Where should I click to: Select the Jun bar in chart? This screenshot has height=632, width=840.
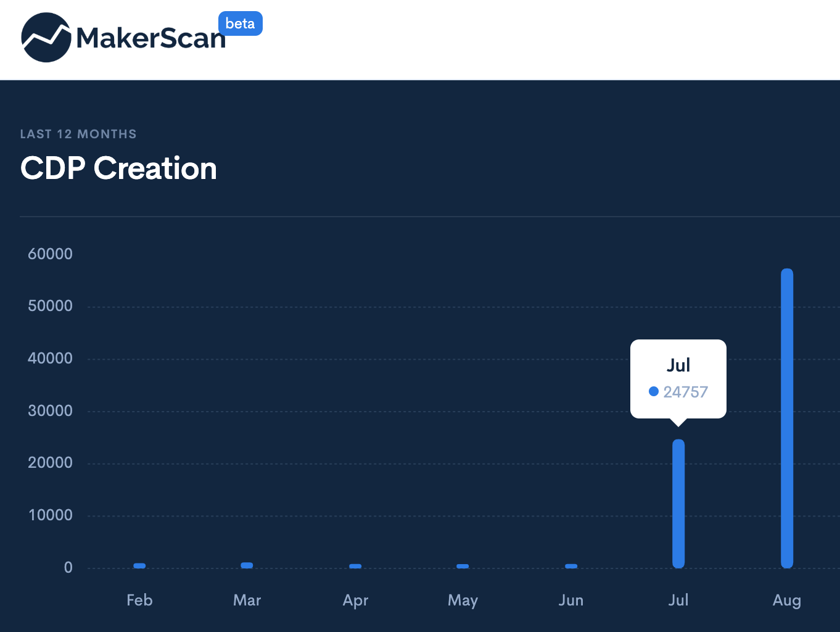571,566
